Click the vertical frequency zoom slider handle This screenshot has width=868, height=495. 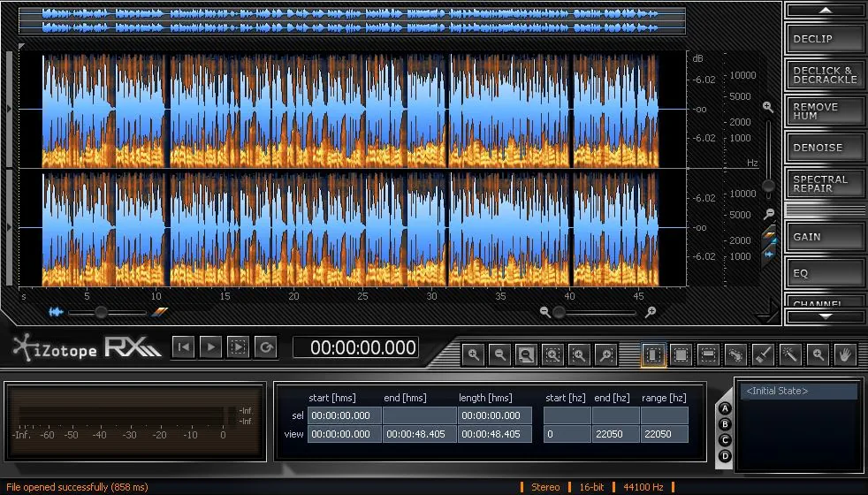768,186
